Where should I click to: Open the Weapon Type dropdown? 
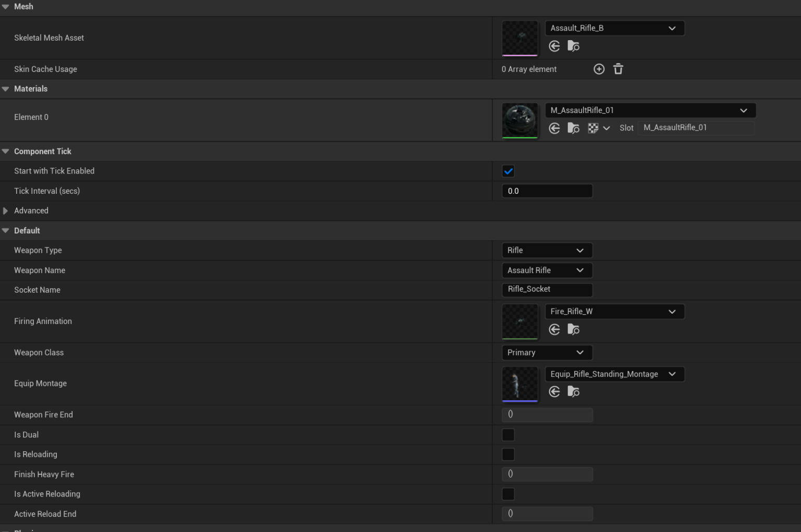point(547,250)
